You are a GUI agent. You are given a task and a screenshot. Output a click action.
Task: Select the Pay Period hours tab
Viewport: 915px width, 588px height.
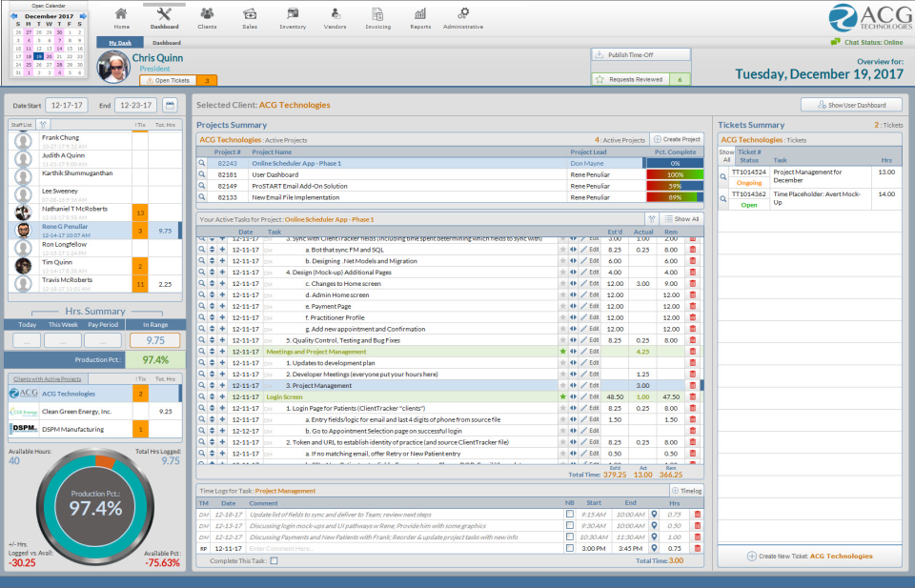point(103,324)
